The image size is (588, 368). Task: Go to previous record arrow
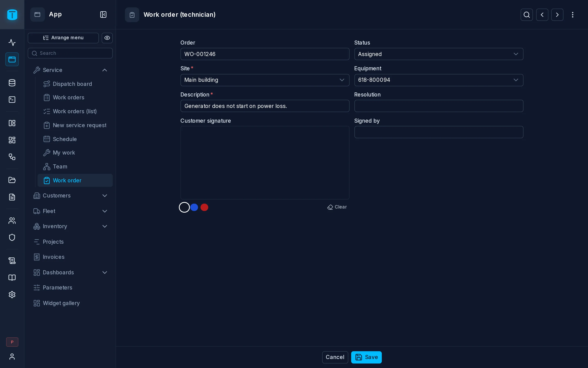click(x=542, y=15)
